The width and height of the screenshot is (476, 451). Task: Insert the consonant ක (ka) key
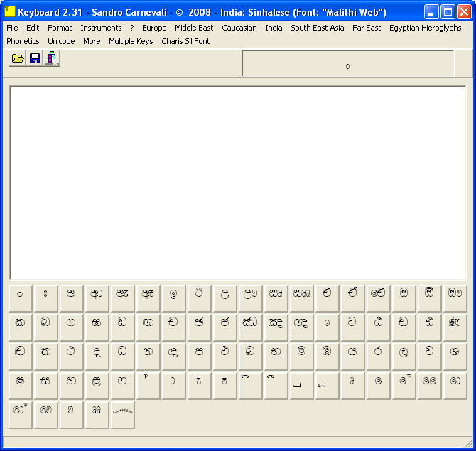[x=20, y=327]
